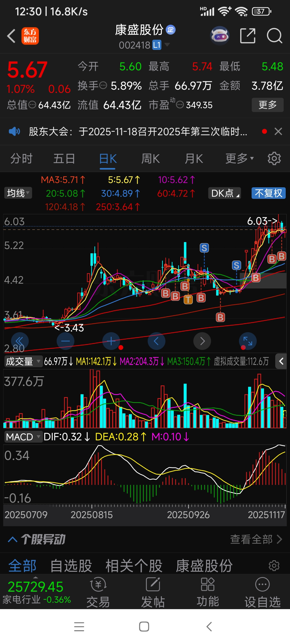Play the announcement speaker icon
This screenshot has height=644, width=290.
pos(14,131)
